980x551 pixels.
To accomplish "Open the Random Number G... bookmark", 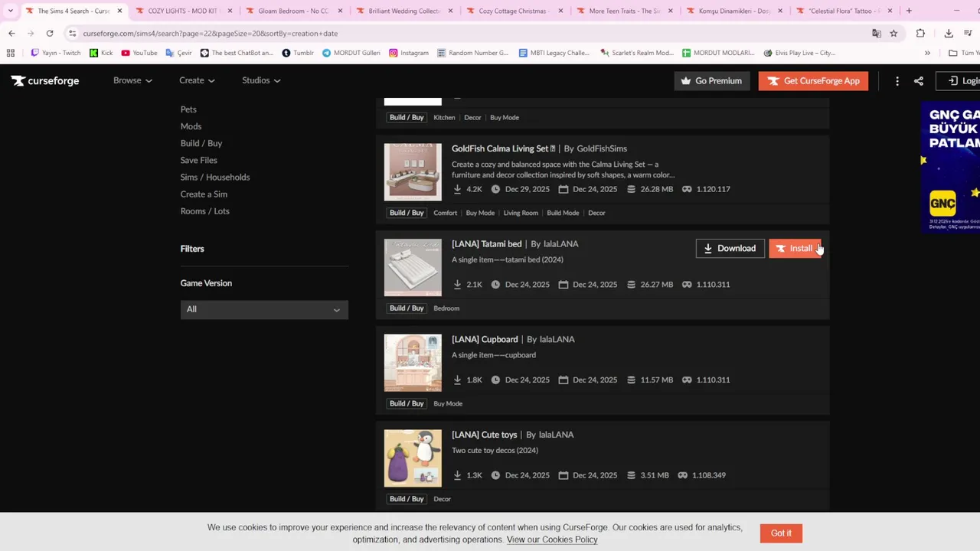I will click(x=472, y=53).
